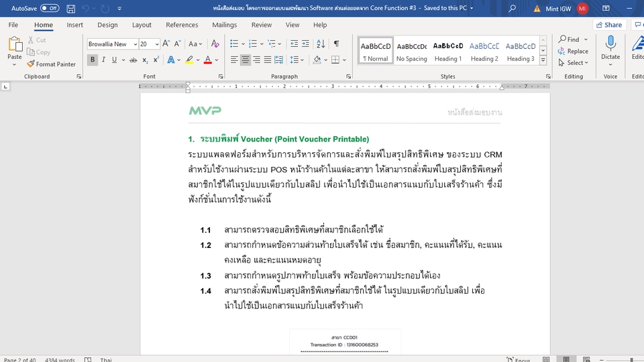
Task: Click the Undo arrow icon
Action: point(85,8)
